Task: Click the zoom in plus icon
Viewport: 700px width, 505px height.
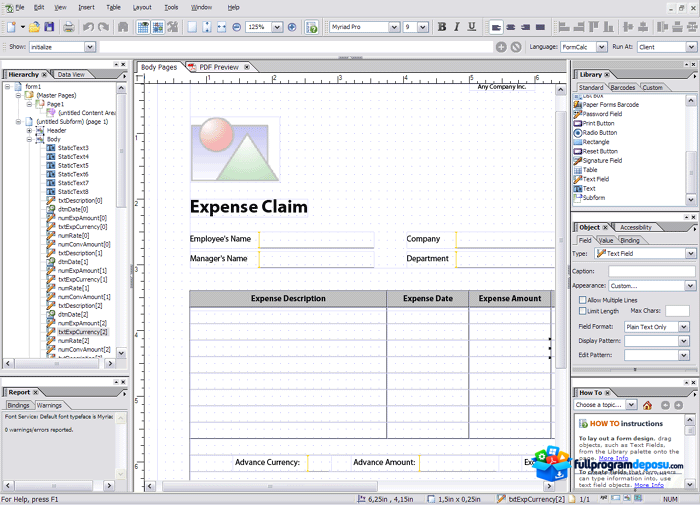Action: 292,27
